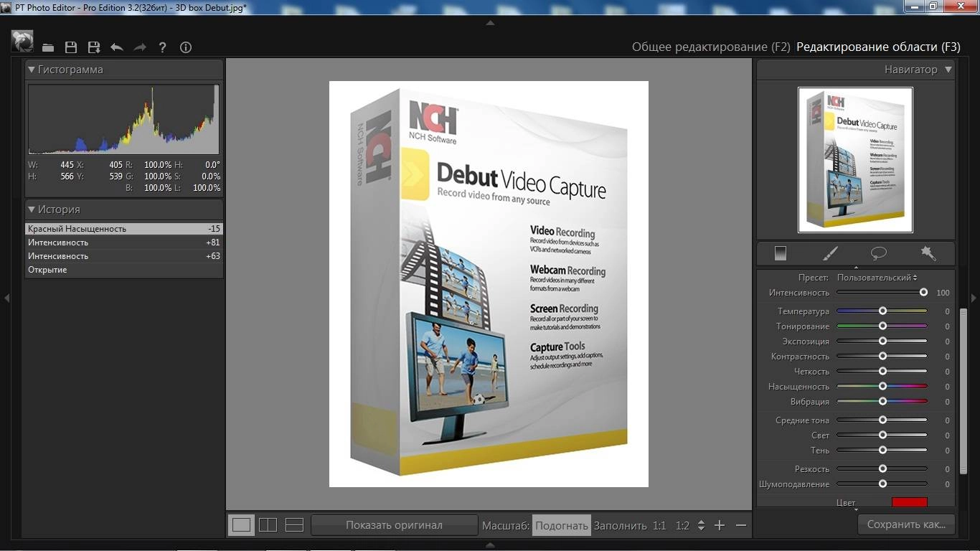The height and width of the screenshot is (551, 980).
Task: Show info with the circled i icon
Action: 186,47
